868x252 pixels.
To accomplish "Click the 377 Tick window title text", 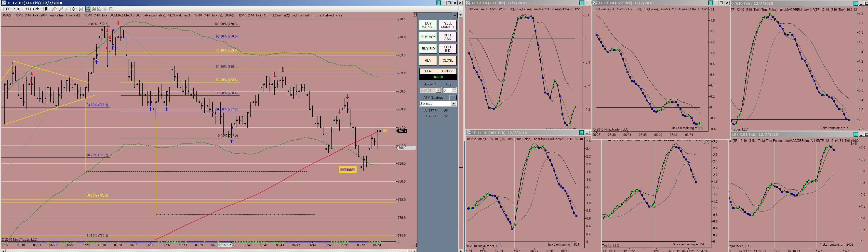I will (x=626, y=3).
